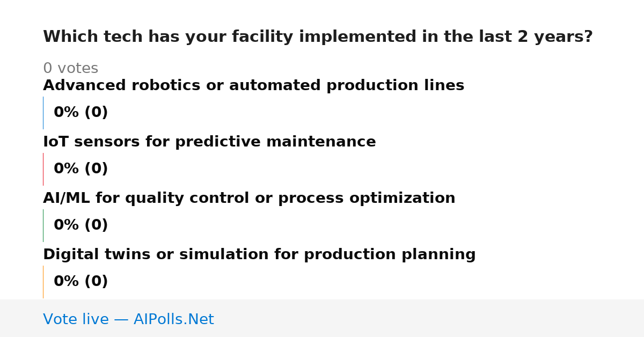Click the 0% (0) result for IoT sensors
The image size is (644, 337).
tap(80, 169)
